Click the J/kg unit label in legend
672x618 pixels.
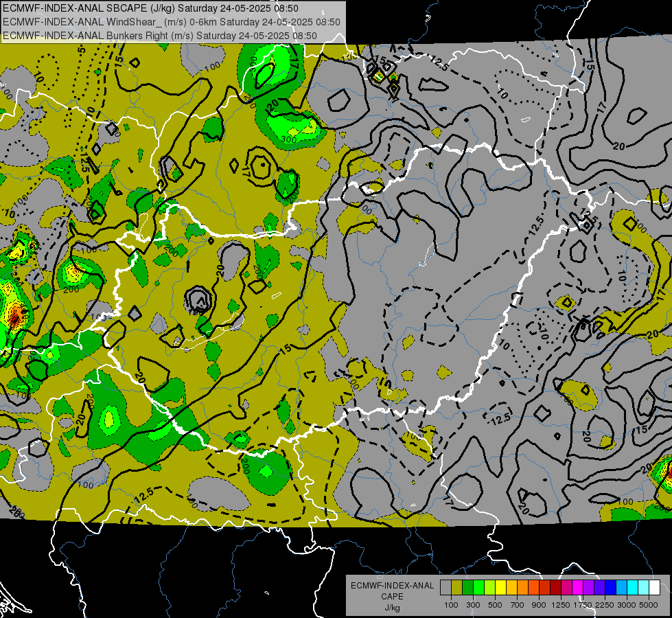[392, 608]
